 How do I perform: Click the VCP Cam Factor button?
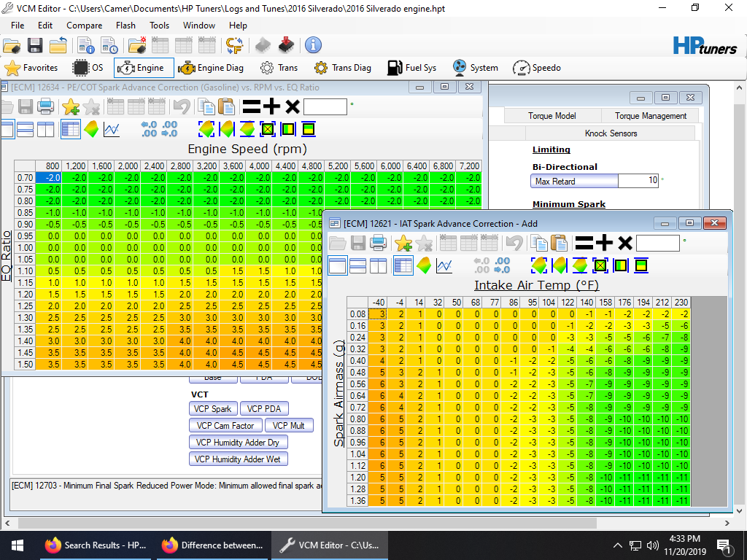[225, 426]
